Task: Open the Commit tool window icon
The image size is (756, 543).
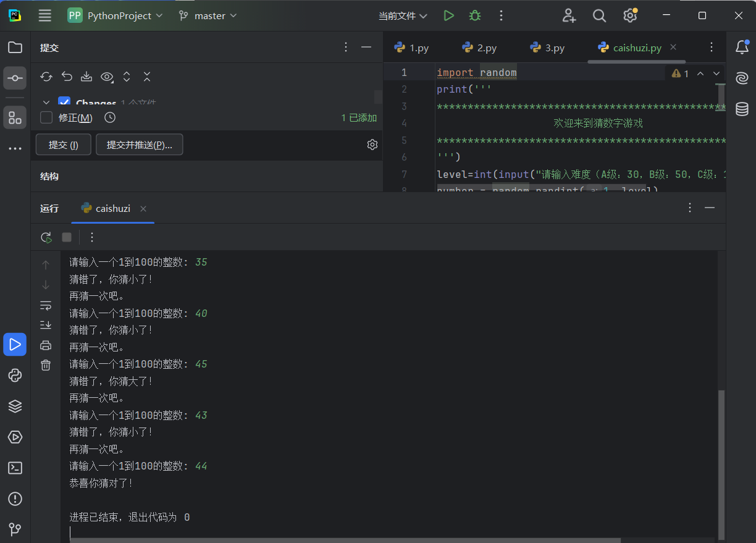Action: tap(15, 78)
